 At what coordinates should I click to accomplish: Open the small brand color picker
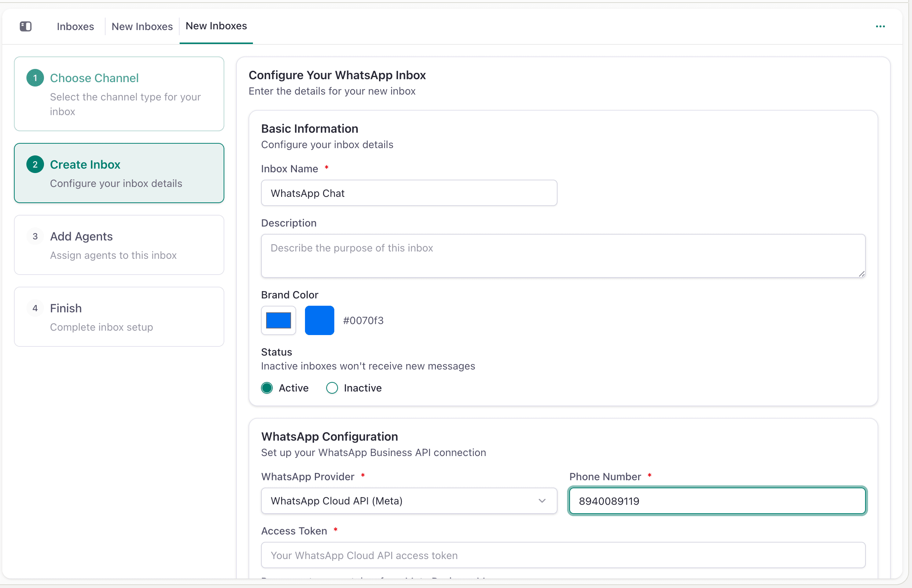coord(278,320)
